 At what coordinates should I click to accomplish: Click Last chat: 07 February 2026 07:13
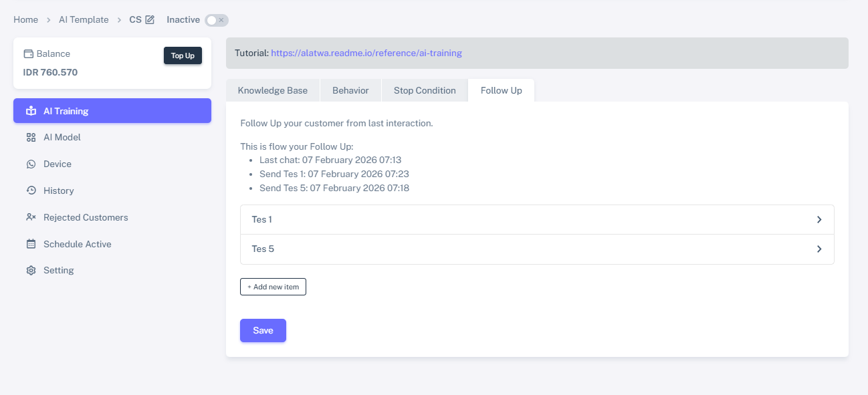tap(330, 160)
